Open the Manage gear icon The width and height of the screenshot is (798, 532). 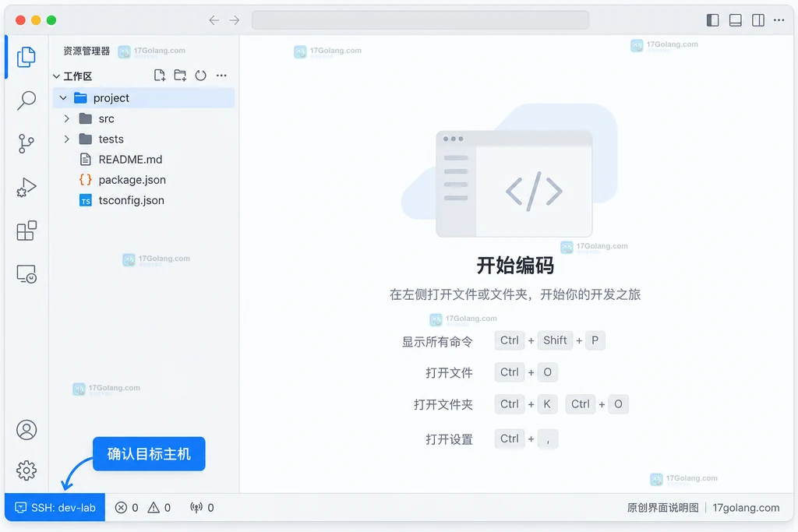point(26,470)
